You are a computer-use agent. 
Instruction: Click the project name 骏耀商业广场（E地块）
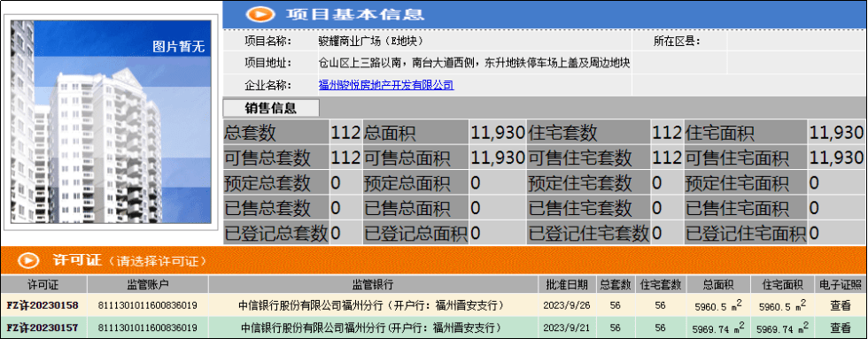click(371, 41)
